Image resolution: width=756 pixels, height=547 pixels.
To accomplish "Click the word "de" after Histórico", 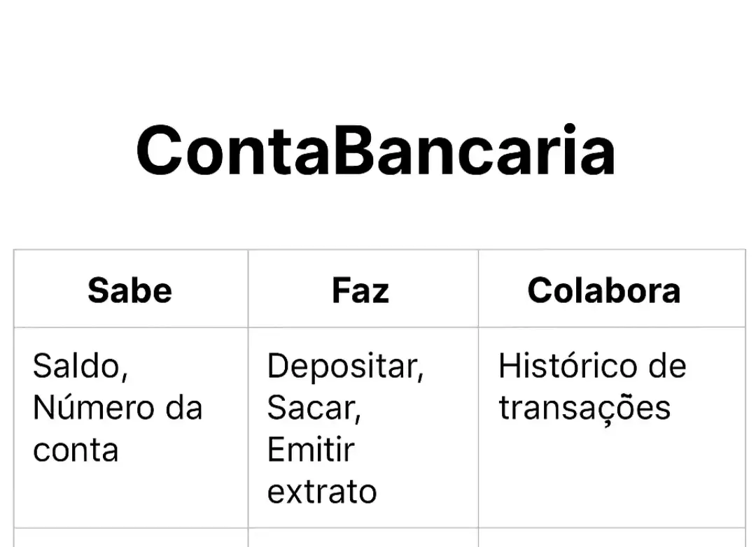I will [669, 366].
